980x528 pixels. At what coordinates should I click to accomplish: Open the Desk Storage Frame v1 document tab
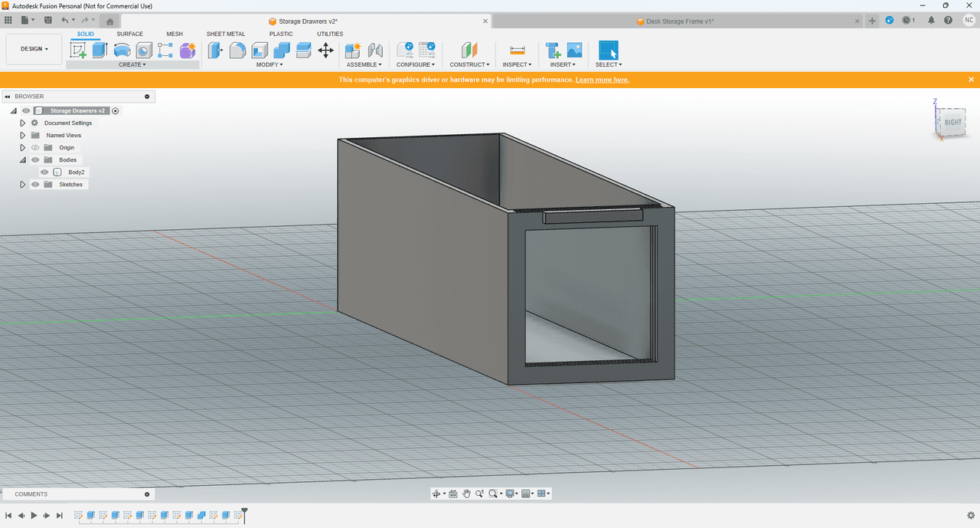679,21
